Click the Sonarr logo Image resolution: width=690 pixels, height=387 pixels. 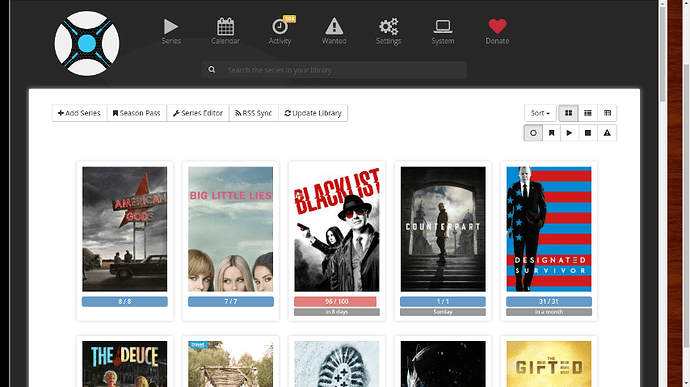(87, 43)
